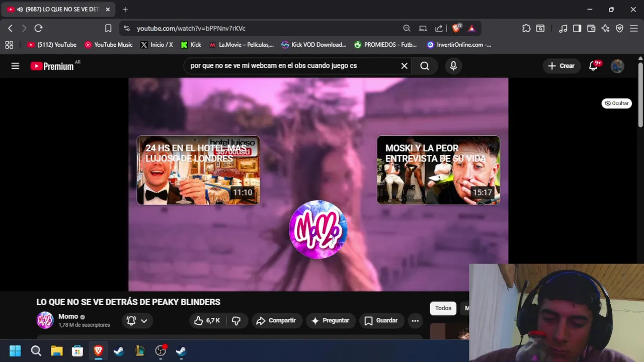
Task: Open the YouTube account avatar menu
Action: [617, 66]
